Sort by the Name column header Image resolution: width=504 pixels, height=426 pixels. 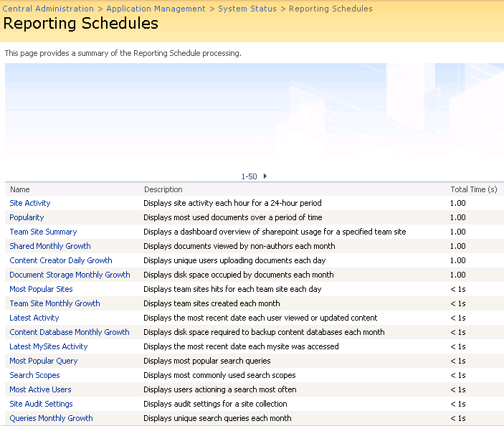(x=19, y=189)
